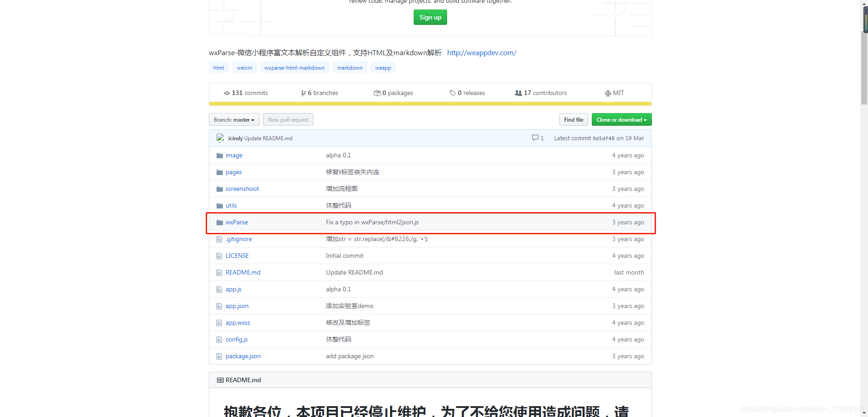
Task: Click the file icon beside config.js
Action: [219, 340]
